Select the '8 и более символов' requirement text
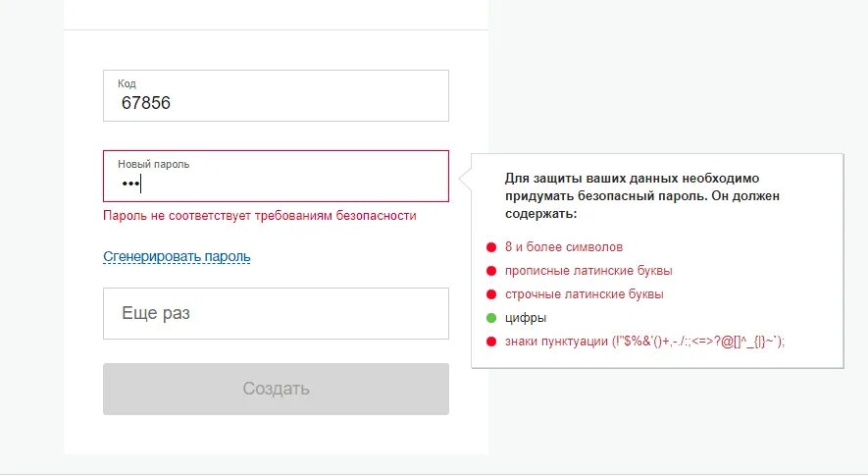This screenshot has height=475, width=868. pyautogui.click(x=564, y=247)
